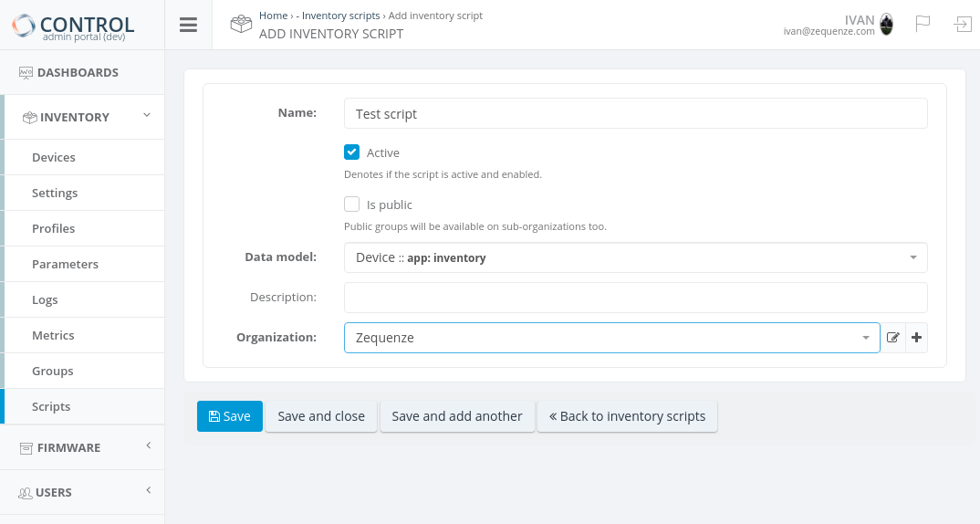Click the edit organization pencil icon
The image size is (980, 524).
893,338
